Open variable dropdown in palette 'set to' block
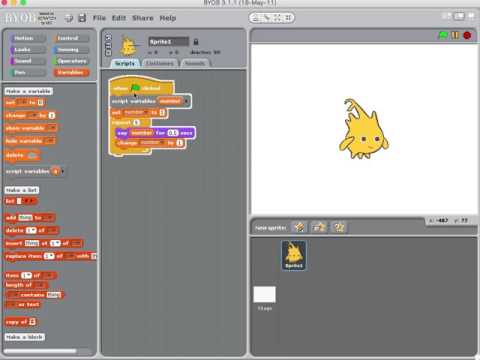Screen dimensions: 480x360 (x=22, y=102)
